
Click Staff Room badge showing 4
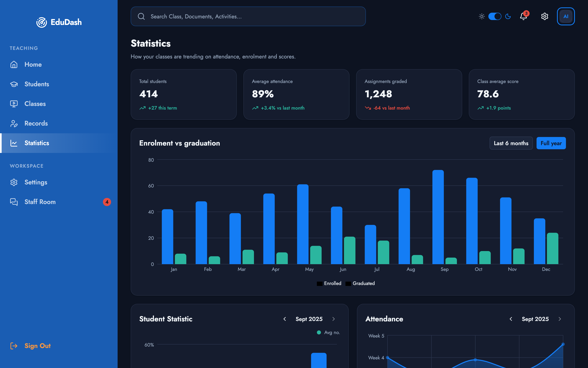tap(107, 202)
